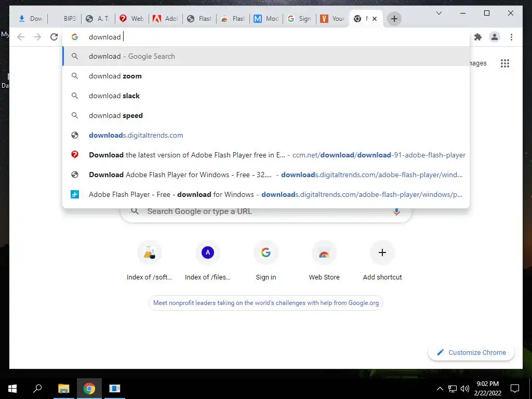
Task: Show hidden system tray icons
Action: tap(440, 389)
